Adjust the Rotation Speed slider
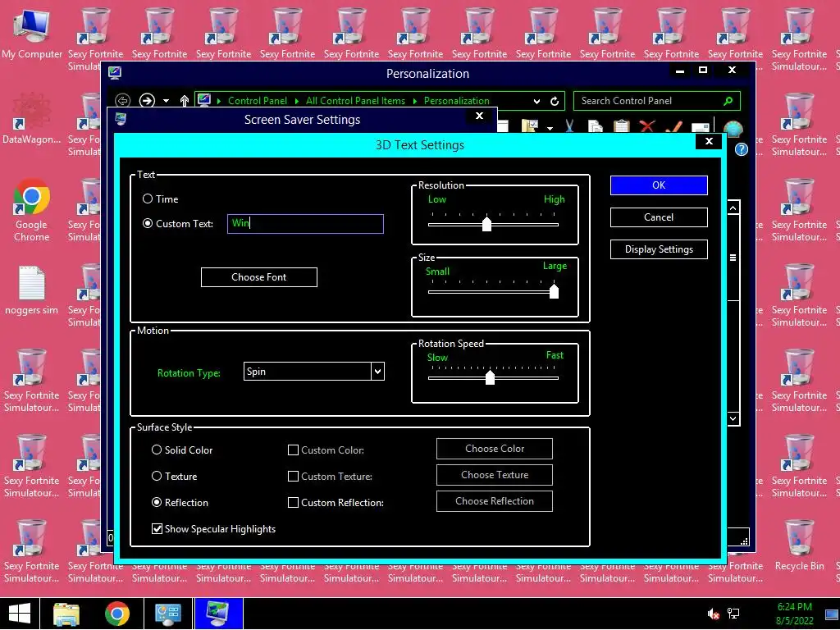 (490, 377)
